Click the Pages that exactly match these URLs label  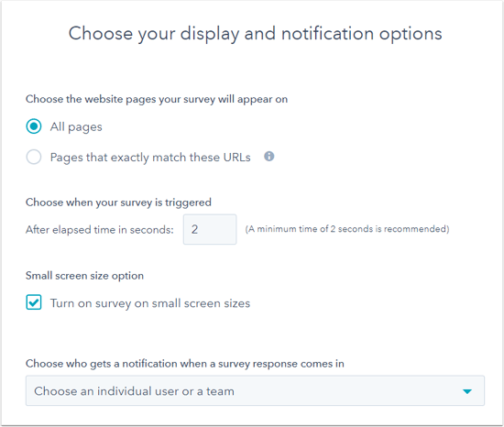pos(150,158)
